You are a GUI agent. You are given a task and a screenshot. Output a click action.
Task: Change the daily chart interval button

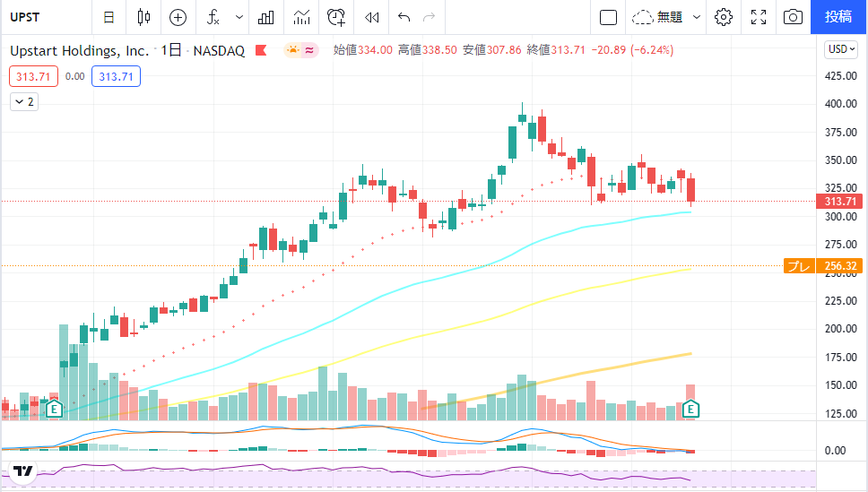(x=108, y=17)
